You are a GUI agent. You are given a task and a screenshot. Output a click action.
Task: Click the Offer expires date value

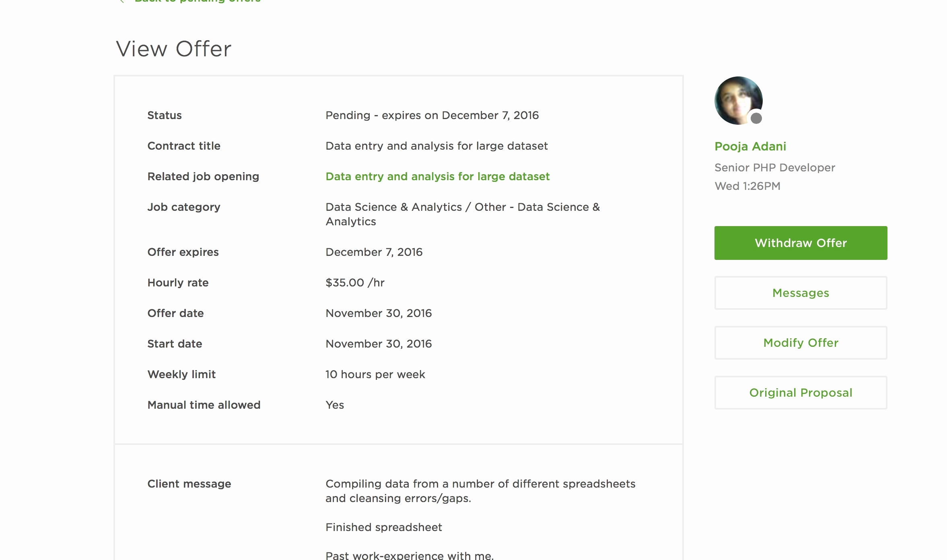click(x=374, y=252)
